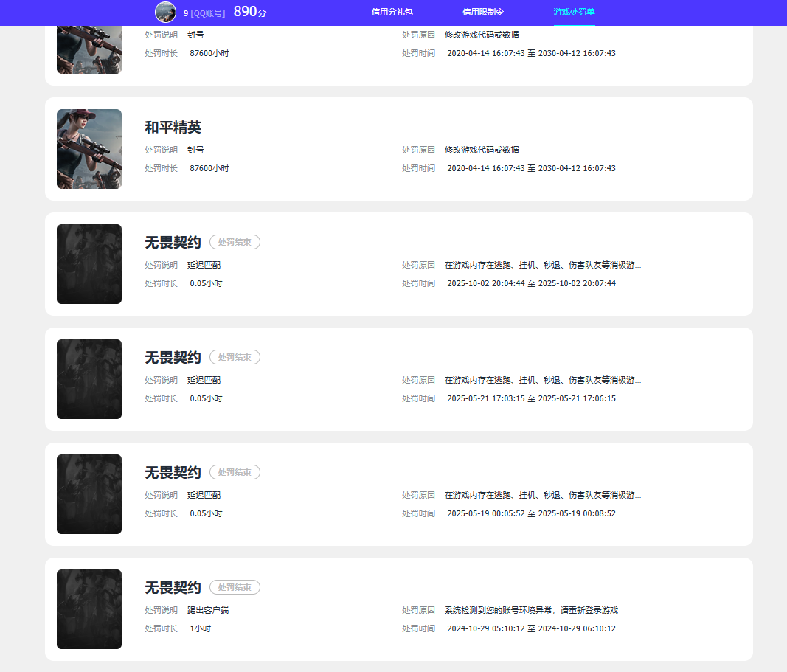
Task: Expand the 2025-05-19 record's penalty reason text
Action: 542,494
